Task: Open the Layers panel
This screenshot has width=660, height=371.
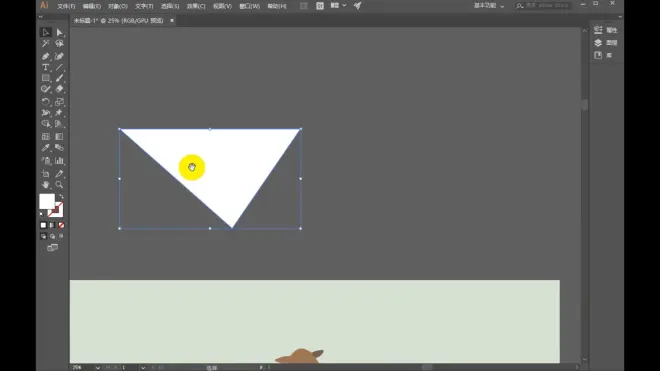Action: 606,43
